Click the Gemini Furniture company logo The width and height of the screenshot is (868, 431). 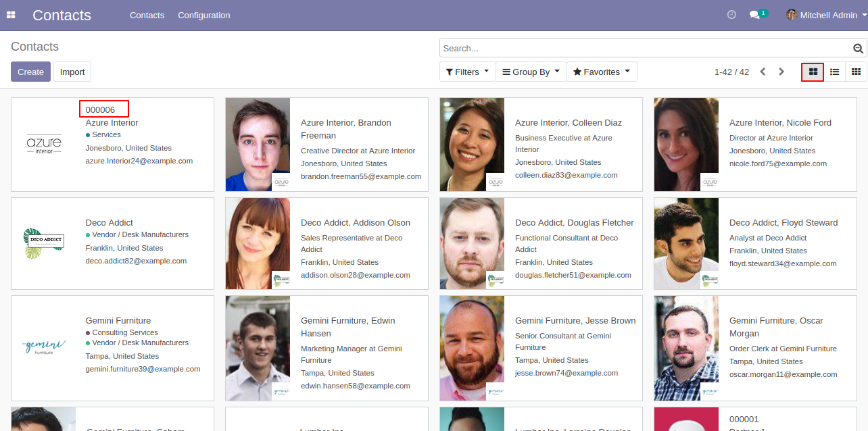point(44,347)
